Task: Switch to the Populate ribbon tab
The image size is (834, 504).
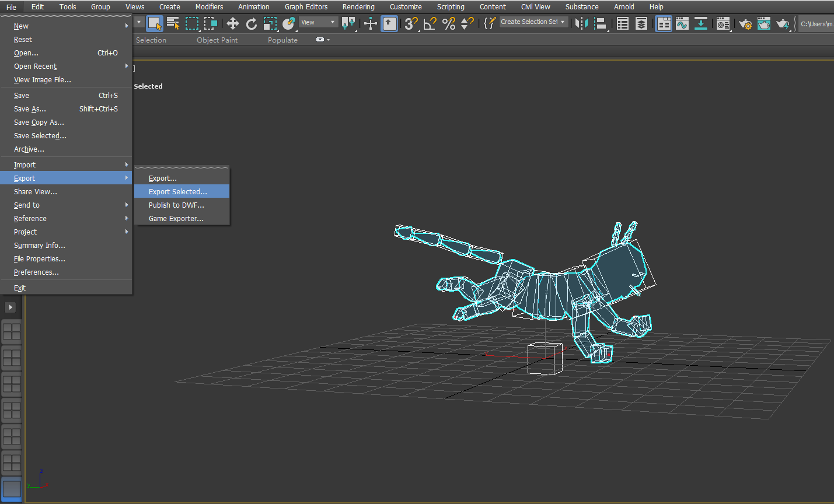Action: (x=282, y=40)
